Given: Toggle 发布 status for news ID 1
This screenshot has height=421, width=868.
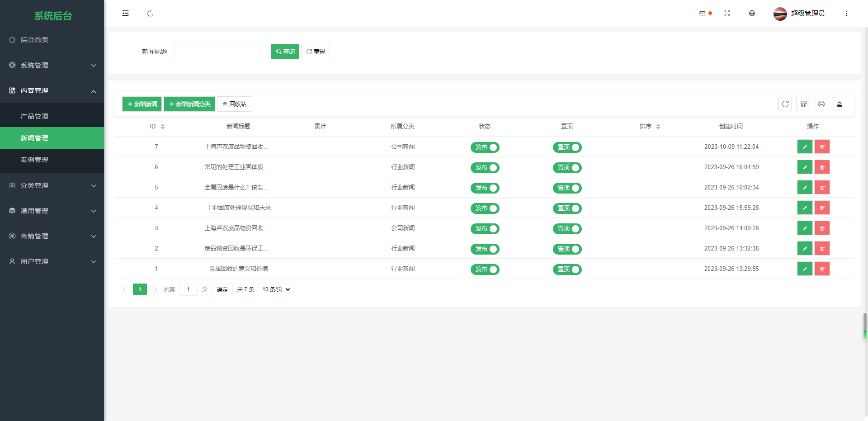Looking at the screenshot, I should 485,270.
